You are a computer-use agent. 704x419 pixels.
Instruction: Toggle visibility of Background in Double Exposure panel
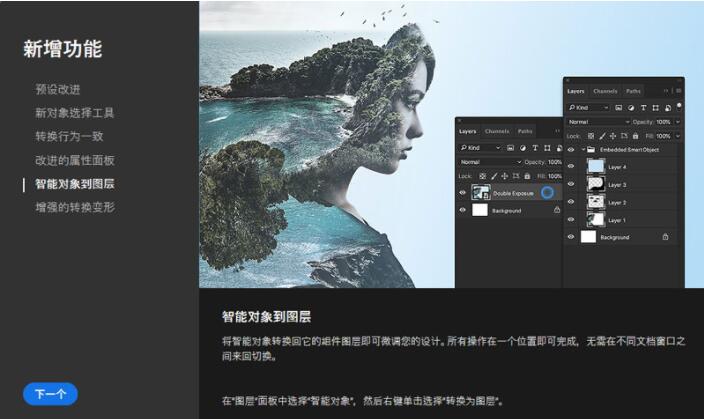point(462,210)
